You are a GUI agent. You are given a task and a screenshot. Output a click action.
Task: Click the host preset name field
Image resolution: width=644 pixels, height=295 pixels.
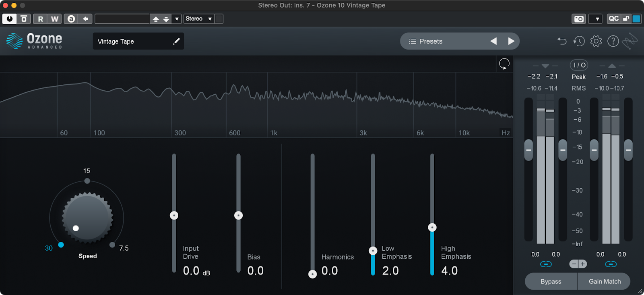click(122, 19)
